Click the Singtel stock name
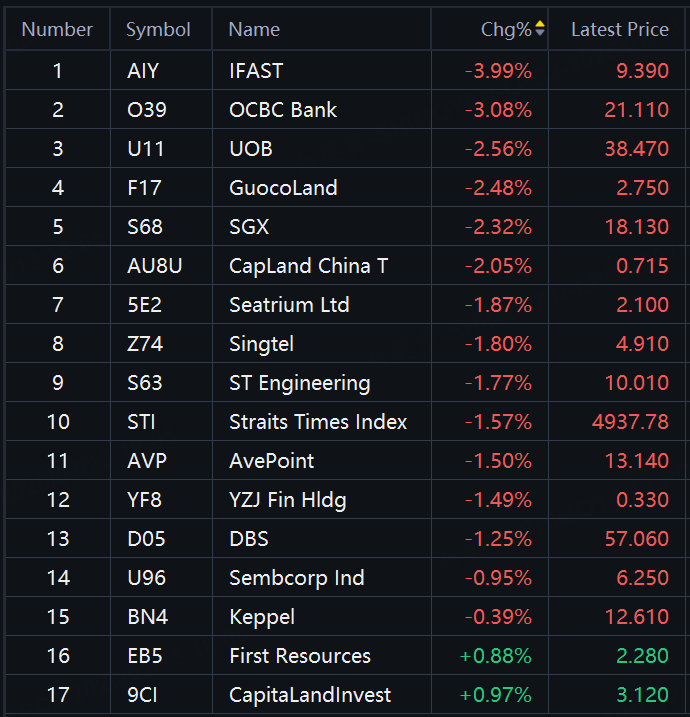The image size is (690, 717). click(x=263, y=344)
